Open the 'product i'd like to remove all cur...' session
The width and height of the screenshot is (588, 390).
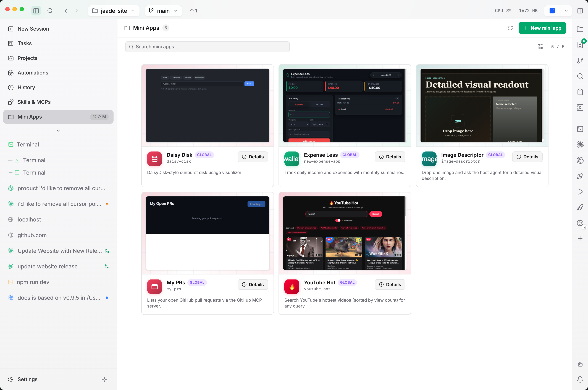[58, 188]
